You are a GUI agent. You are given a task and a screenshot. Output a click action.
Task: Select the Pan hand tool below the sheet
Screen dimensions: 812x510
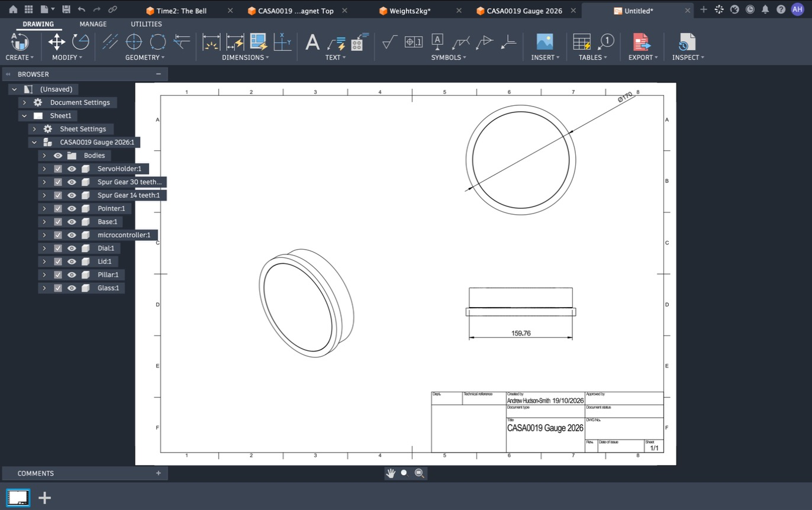pyautogui.click(x=391, y=473)
